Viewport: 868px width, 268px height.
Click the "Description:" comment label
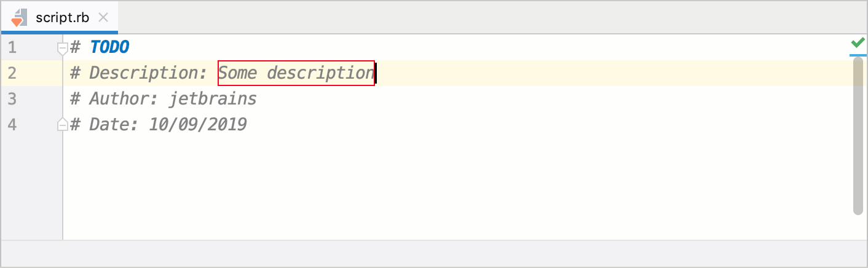click(x=148, y=73)
